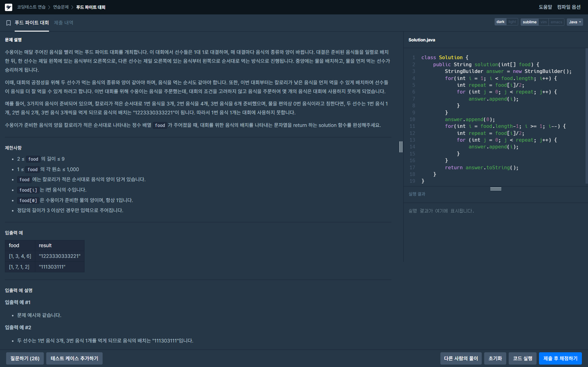Click the Programmers logo icon
Screen dimensions: 588x367
pos(9,7)
